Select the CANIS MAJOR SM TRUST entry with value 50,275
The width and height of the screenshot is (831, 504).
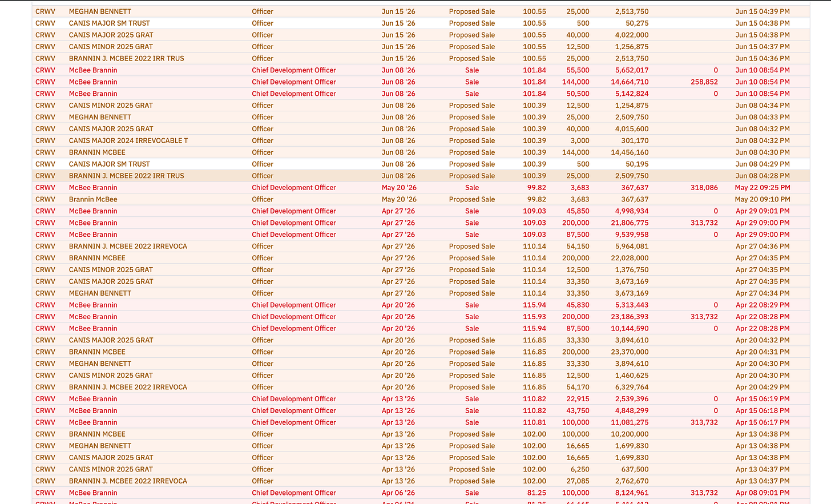110,23
